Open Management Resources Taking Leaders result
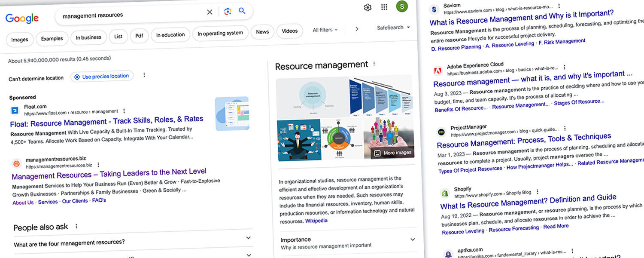644x258 pixels. click(x=109, y=174)
